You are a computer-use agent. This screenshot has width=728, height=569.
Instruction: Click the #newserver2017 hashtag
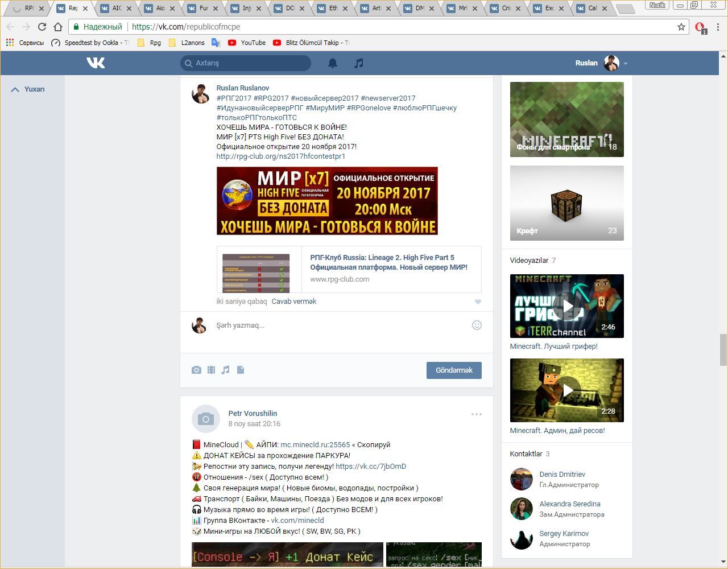point(388,98)
